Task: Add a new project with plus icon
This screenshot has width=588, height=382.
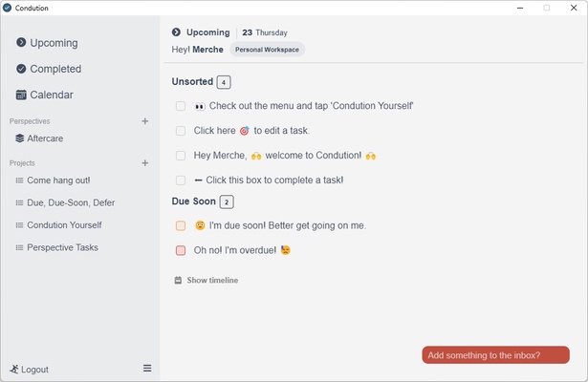Action: [x=145, y=163]
